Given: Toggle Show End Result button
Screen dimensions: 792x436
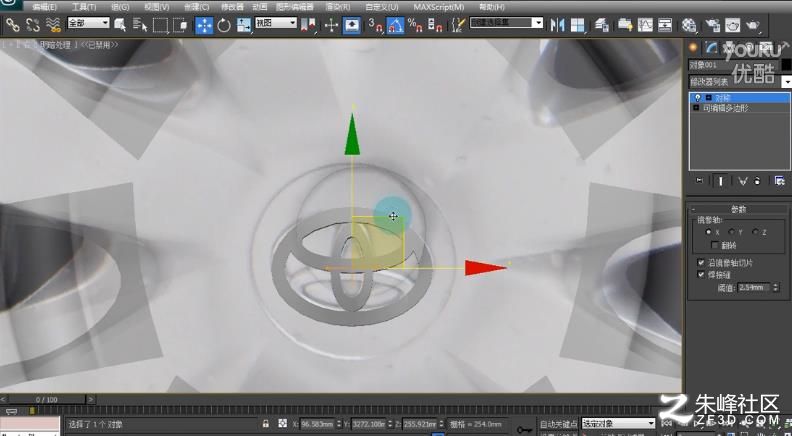Looking at the screenshot, I should (x=721, y=181).
